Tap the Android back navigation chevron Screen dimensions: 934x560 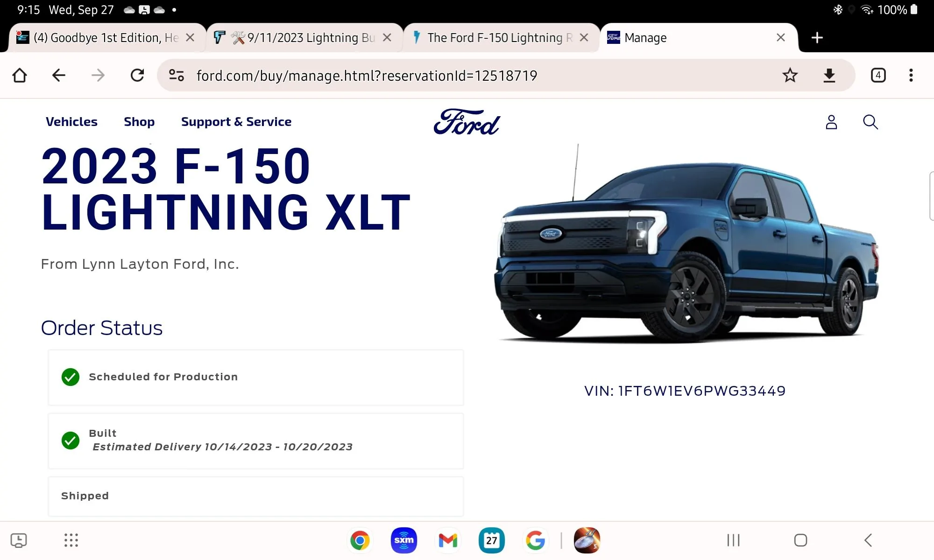point(868,540)
